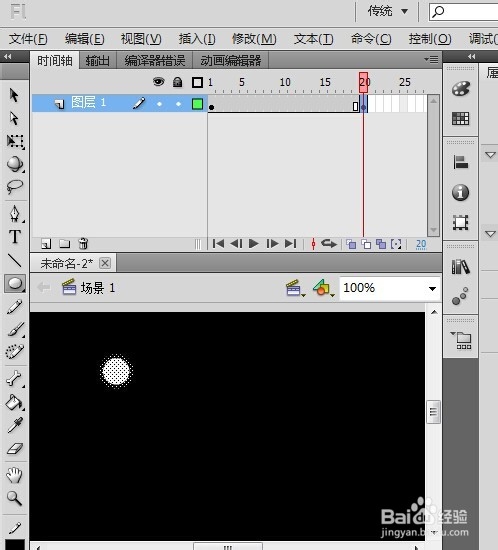Open the Transform panel icon
Viewport: 498px width, 550px height.
pos(460,222)
